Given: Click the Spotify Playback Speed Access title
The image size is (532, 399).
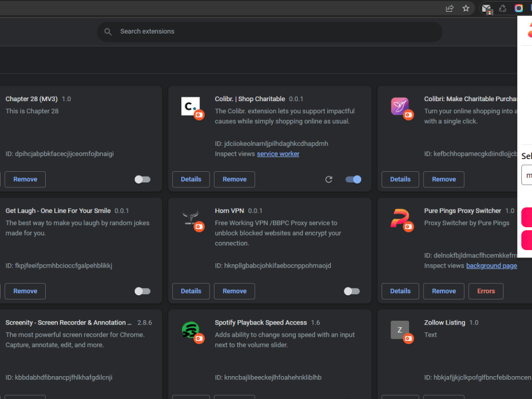Looking at the screenshot, I should (261, 323).
